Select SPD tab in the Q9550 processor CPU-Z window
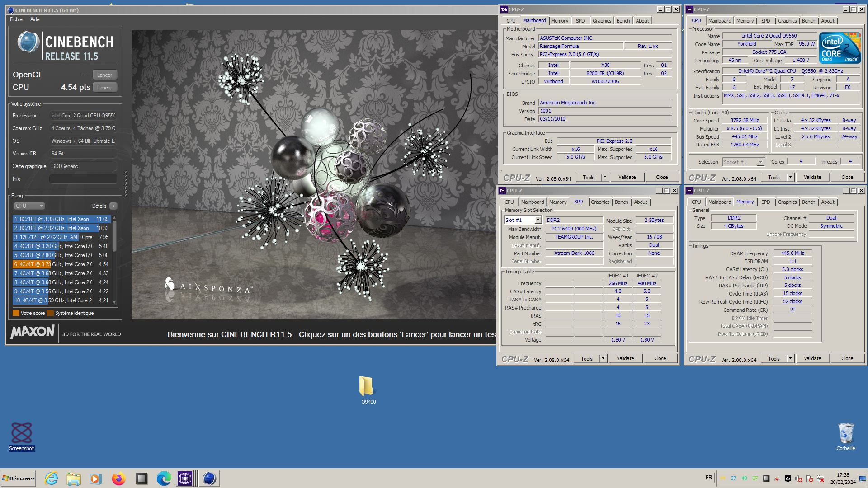This screenshot has width=868, height=488. coord(765,21)
